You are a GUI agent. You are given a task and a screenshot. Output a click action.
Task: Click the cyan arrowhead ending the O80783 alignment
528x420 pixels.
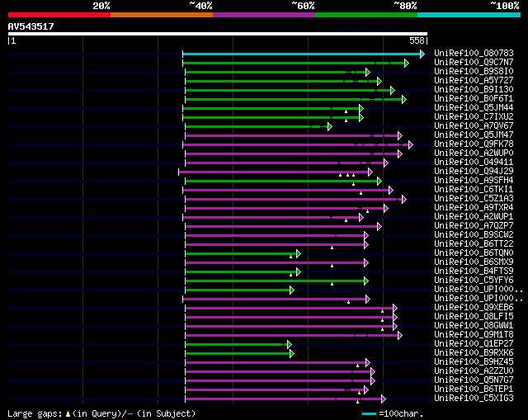[422, 54]
